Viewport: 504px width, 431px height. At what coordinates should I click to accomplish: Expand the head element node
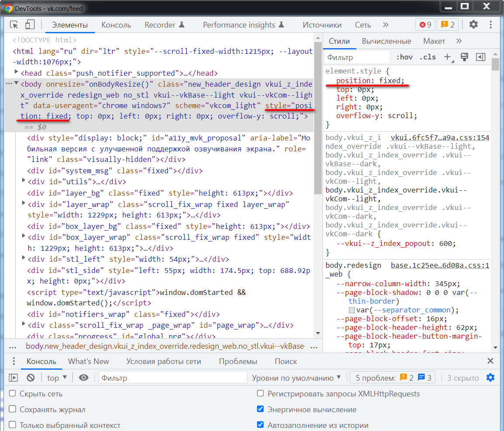pyautogui.click(x=17, y=72)
